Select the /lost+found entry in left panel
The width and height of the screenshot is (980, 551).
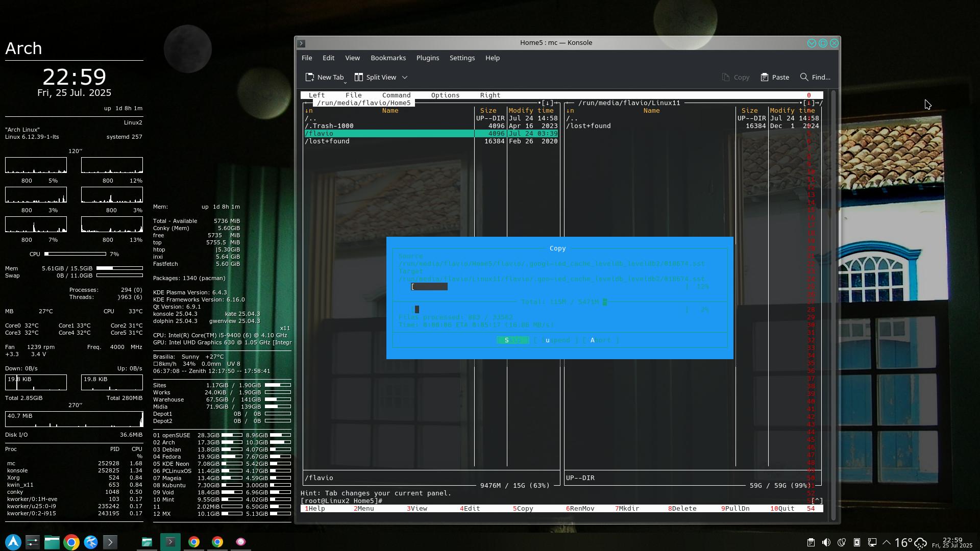click(327, 141)
